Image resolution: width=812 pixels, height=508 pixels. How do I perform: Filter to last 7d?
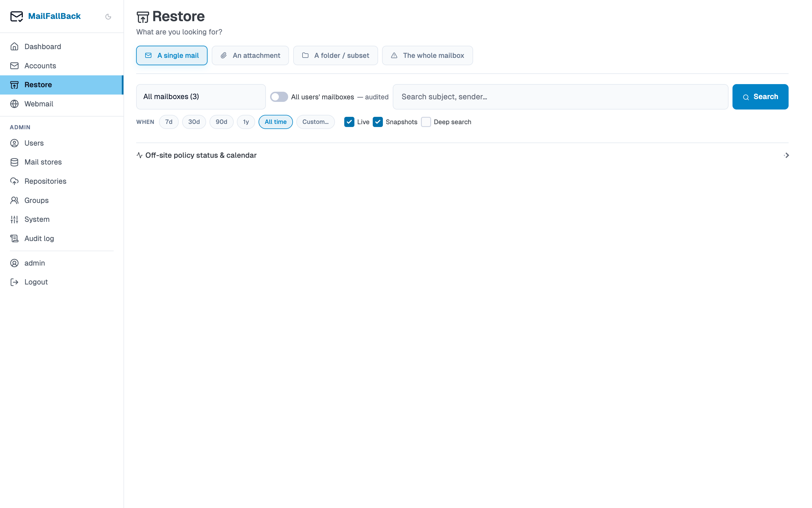pos(169,122)
